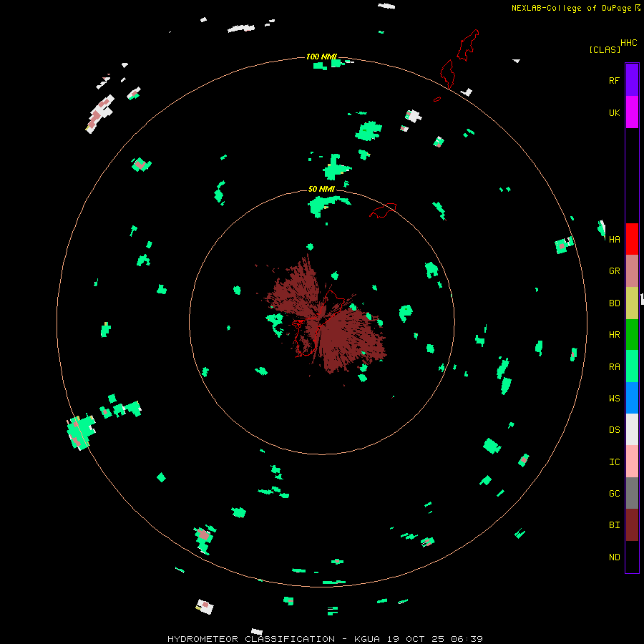644x644 pixels.
Task: Click the RA legend label
Action: [614, 366]
